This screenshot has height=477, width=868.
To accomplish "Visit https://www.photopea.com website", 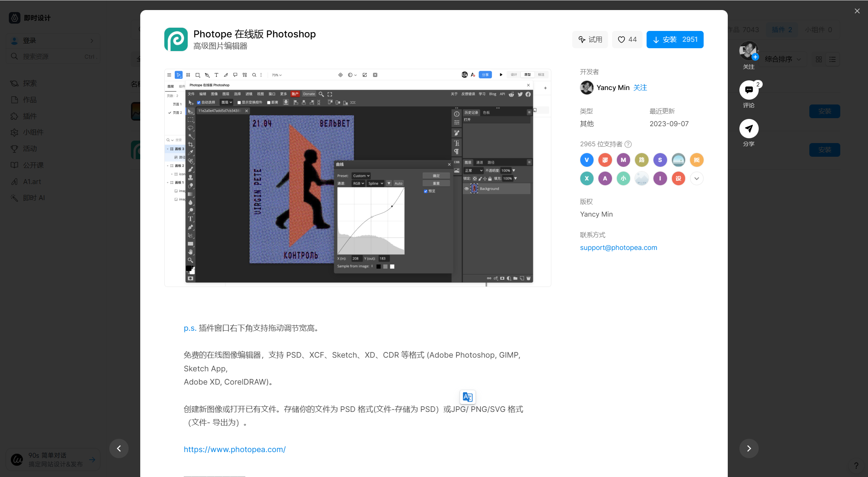I will pyautogui.click(x=235, y=449).
